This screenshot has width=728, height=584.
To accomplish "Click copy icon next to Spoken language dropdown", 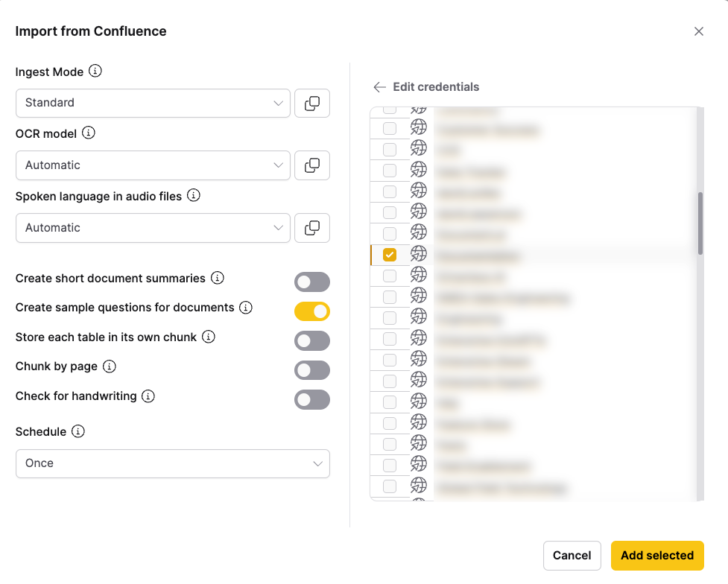I will coord(312,228).
